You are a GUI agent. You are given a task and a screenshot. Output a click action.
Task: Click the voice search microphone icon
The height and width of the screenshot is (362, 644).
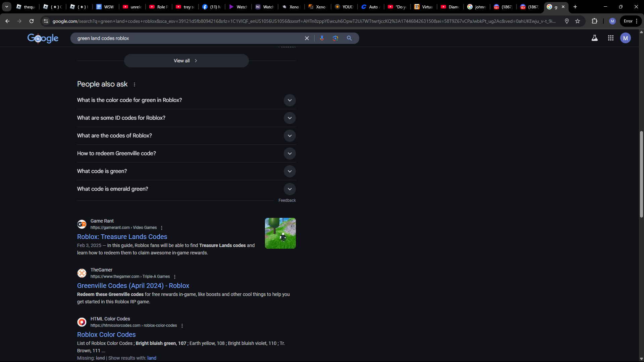pos(322,38)
